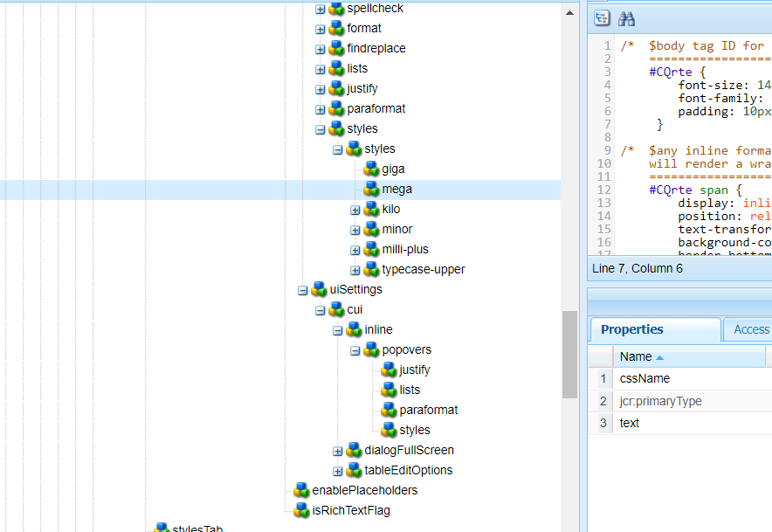The image size is (772, 532).
Task: Click the giga node icon
Action: [x=371, y=169]
